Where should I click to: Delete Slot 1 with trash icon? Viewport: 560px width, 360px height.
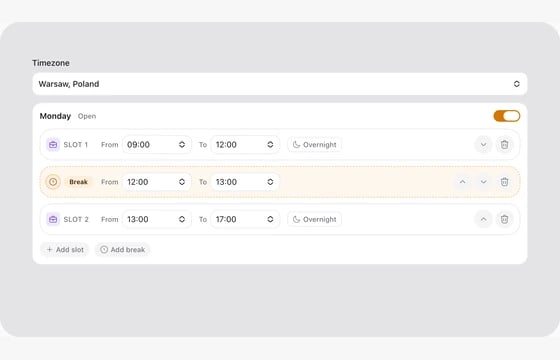click(504, 145)
